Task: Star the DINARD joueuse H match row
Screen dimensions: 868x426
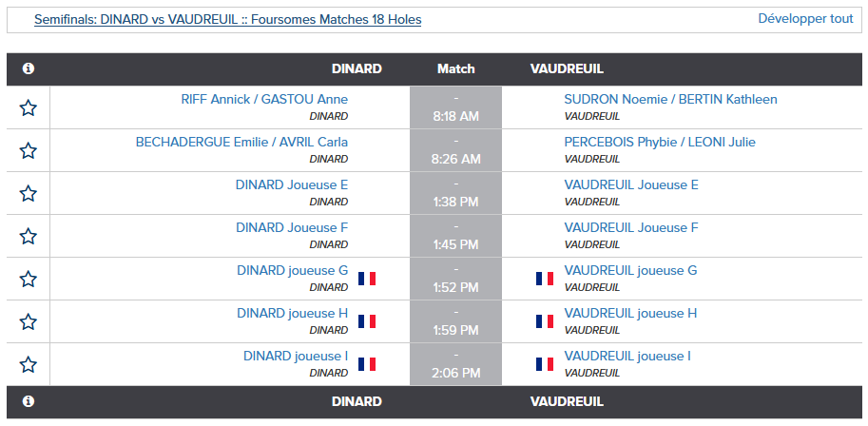Action: click(29, 321)
